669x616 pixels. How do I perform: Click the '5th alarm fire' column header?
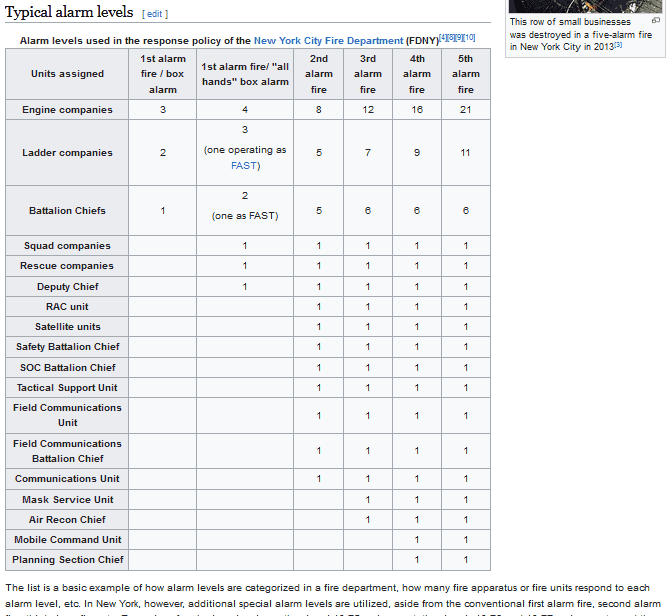coord(466,74)
